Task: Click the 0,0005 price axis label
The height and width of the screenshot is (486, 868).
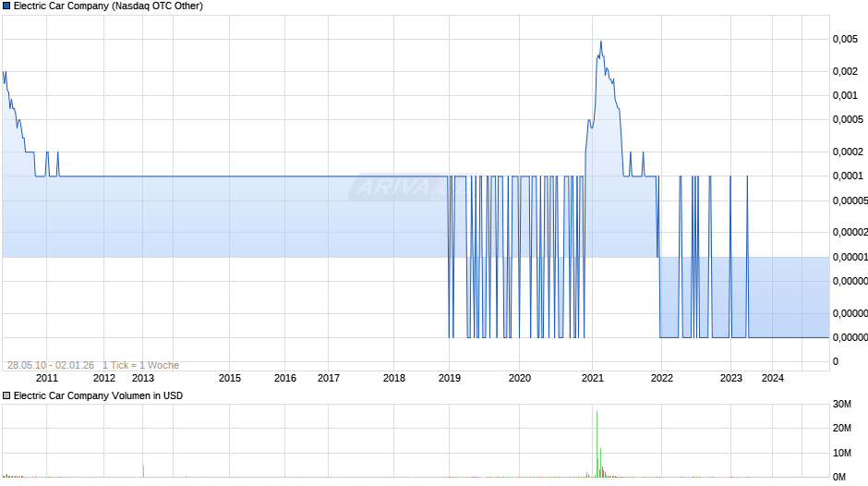Action: 848,120
